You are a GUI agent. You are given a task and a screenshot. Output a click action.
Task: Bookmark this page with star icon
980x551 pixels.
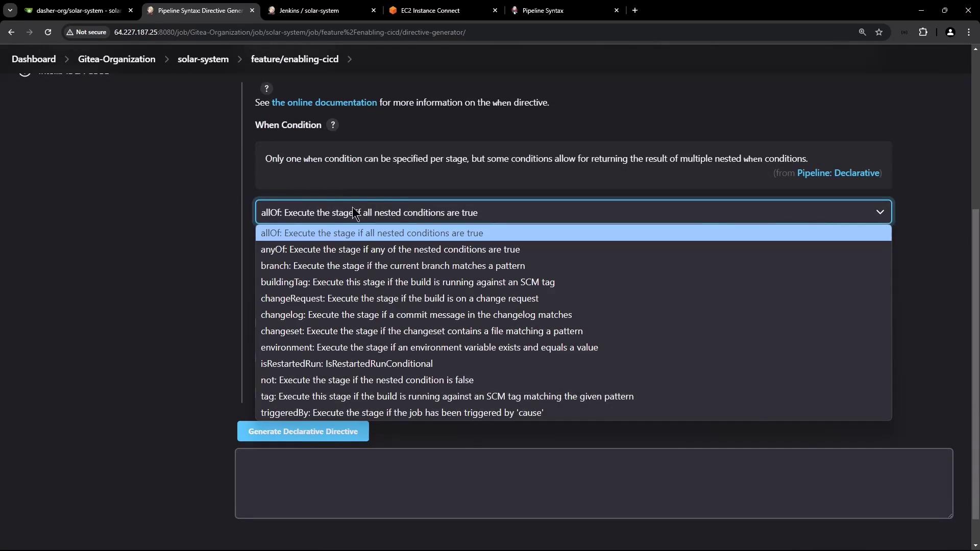[x=879, y=32]
